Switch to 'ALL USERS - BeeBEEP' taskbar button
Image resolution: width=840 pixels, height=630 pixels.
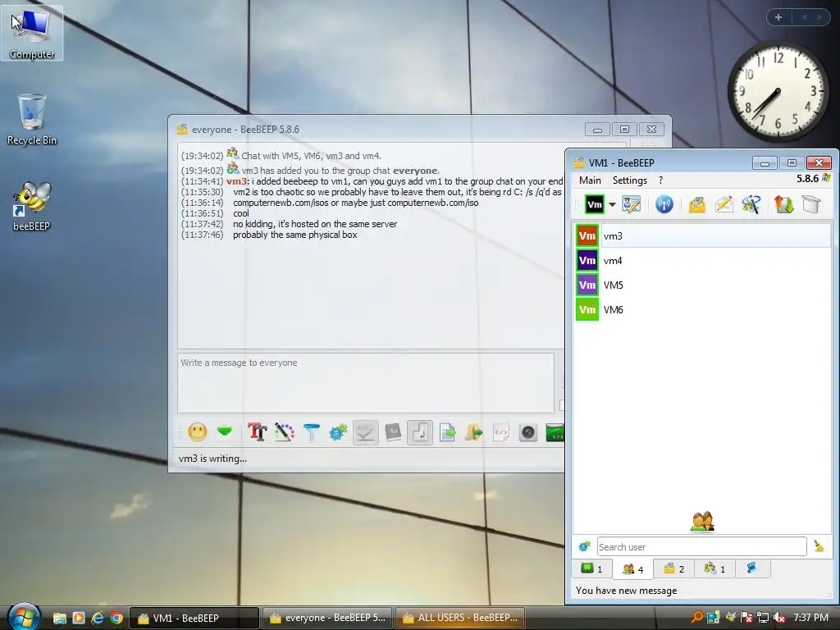pyautogui.click(x=460, y=618)
